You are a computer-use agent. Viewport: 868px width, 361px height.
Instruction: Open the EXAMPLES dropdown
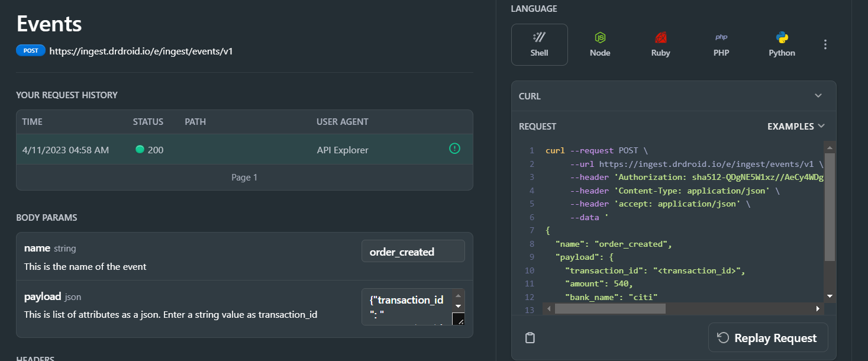tap(796, 126)
